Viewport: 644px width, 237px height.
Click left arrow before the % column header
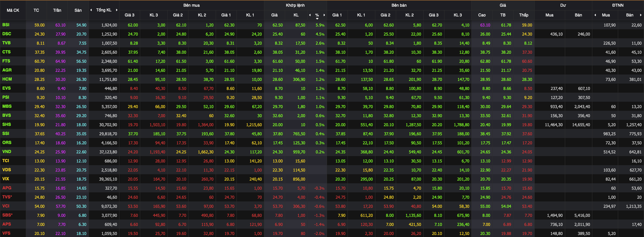pos(310,15)
